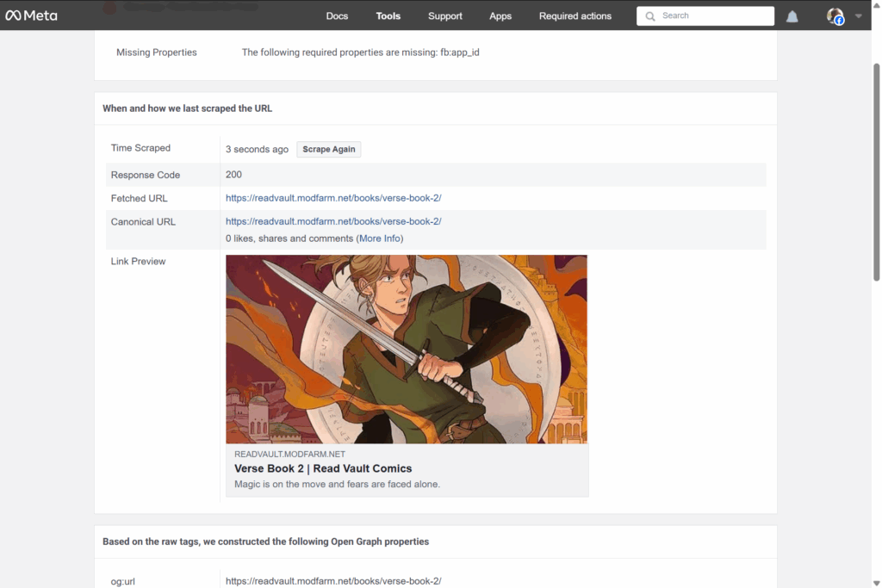Viewport: 882px width, 588px height.
Task: Open the Docs menu
Action: 337,16
